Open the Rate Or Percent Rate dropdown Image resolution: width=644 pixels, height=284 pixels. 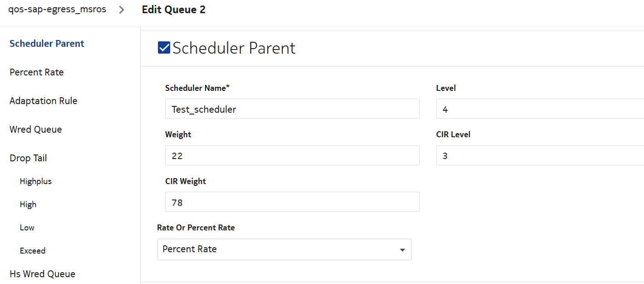284,249
